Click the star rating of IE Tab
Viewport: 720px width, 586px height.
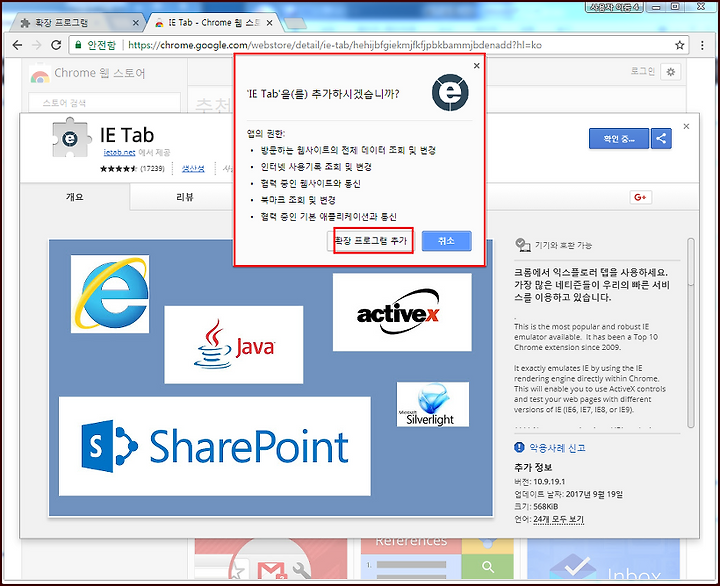click(x=118, y=169)
